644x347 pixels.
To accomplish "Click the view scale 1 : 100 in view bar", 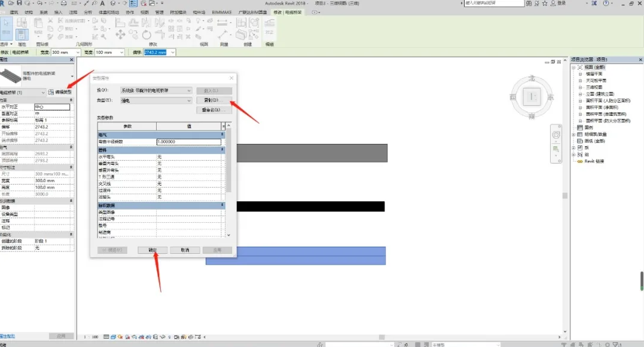I will pyautogui.click(x=91, y=337).
